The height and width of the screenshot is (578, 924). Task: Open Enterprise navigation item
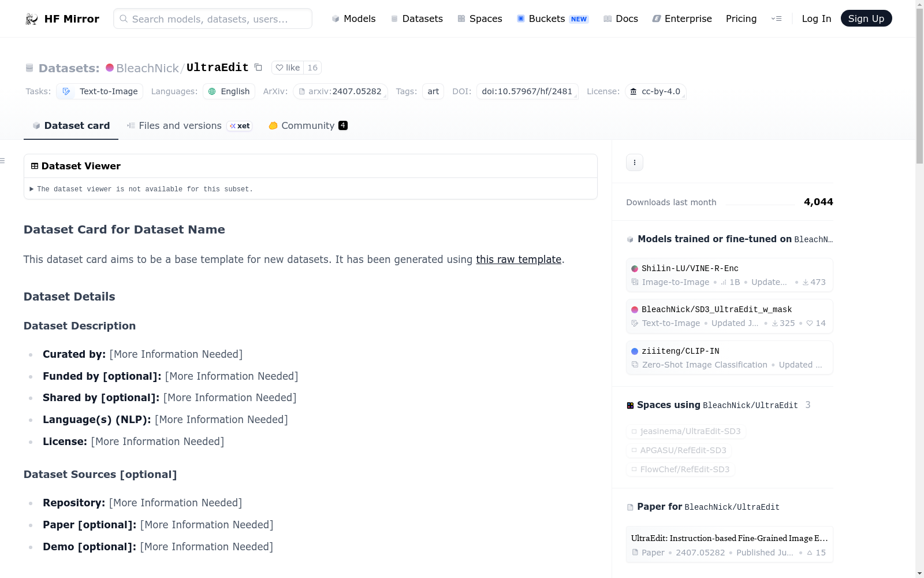(x=682, y=18)
